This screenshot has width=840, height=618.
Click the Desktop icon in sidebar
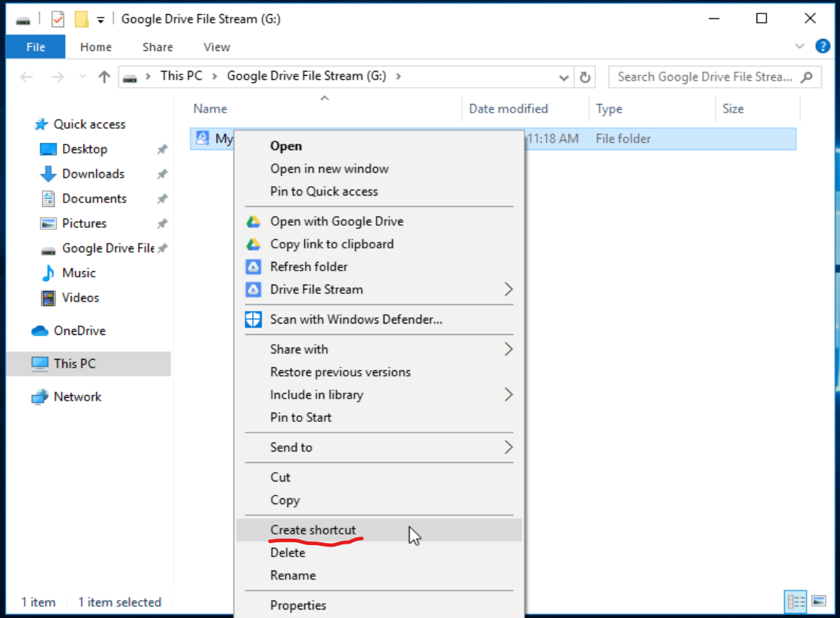click(48, 149)
